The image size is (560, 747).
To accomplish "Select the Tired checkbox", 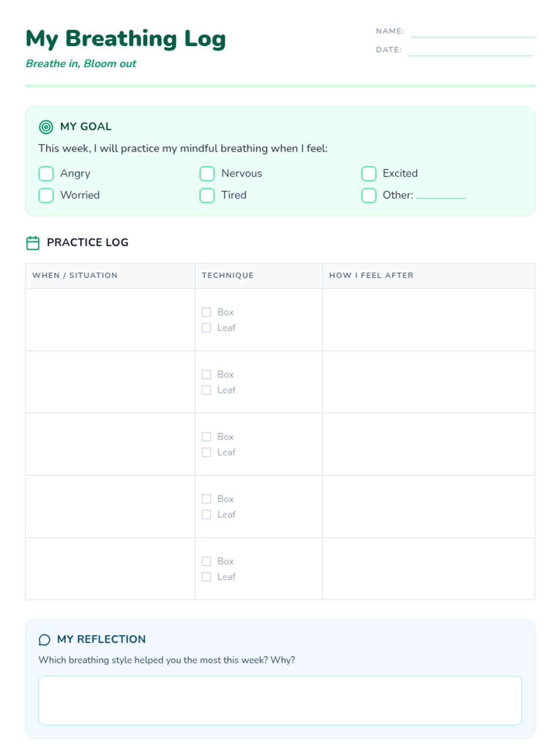I will pos(207,195).
